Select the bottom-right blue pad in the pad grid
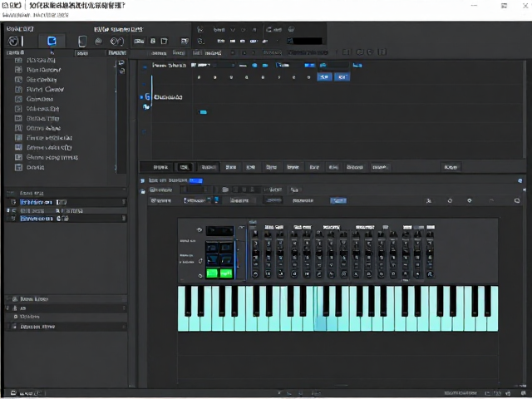This screenshot has height=399, width=532. [226, 260]
